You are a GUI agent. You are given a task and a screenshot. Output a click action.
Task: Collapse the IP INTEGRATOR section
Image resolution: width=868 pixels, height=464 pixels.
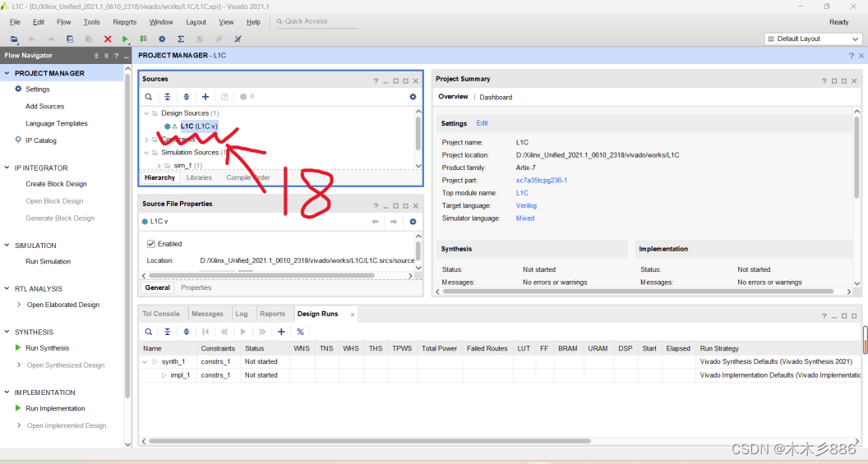7,168
